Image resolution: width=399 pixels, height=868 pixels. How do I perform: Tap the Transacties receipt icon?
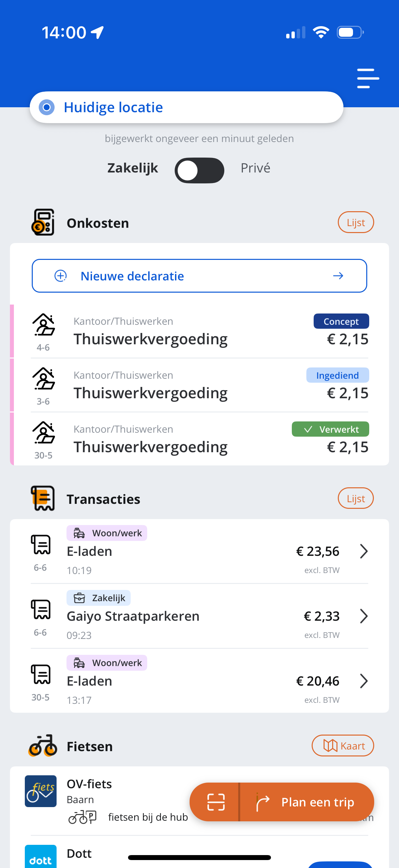[x=42, y=498]
